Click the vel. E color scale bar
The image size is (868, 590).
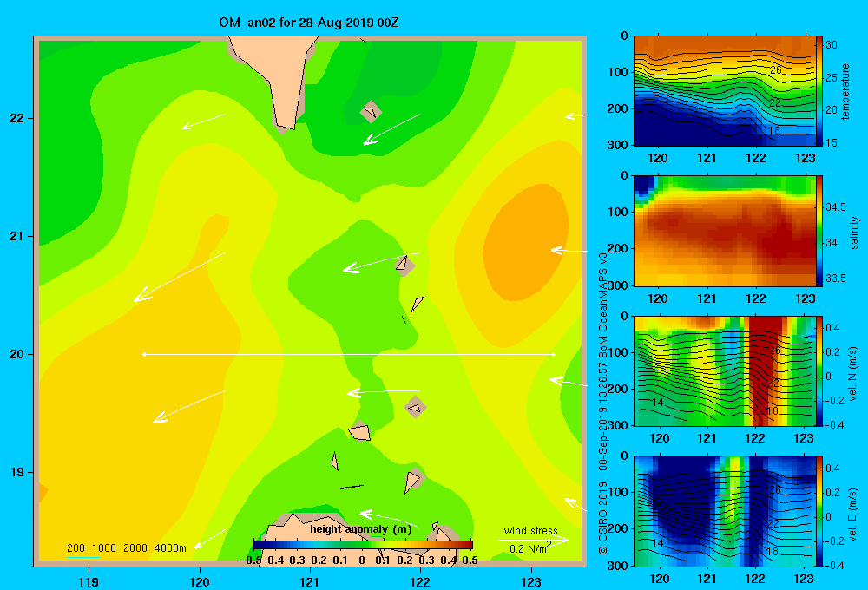(x=819, y=511)
